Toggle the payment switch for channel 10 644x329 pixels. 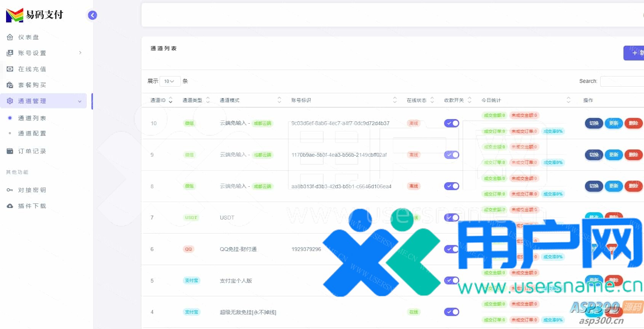click(x=451, y=123)
